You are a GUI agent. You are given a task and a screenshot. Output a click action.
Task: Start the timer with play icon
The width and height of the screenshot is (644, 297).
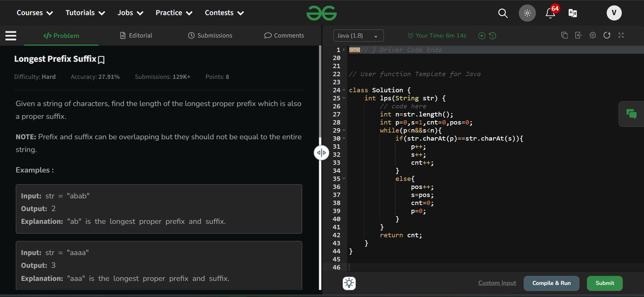482,35
